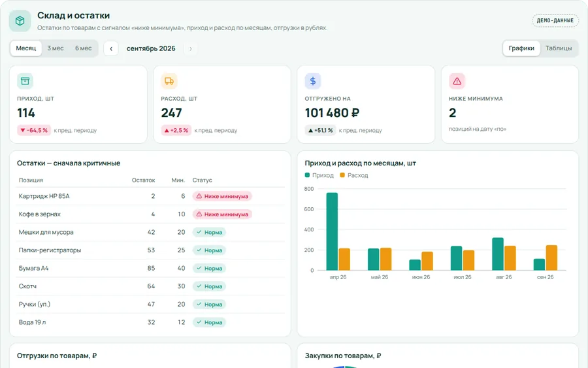Click the +2,5 % change badge on Расход card

[x=176, y=130]
